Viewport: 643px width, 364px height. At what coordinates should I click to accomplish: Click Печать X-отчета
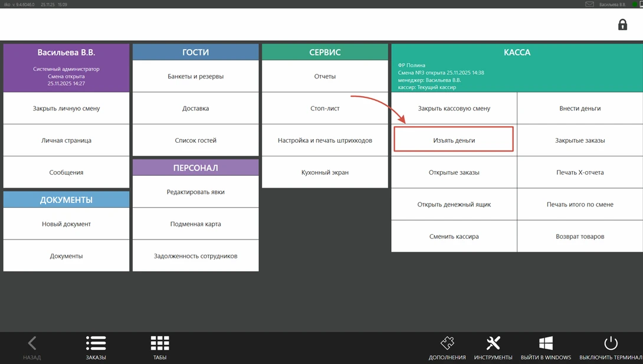click(x=580, y=172)
